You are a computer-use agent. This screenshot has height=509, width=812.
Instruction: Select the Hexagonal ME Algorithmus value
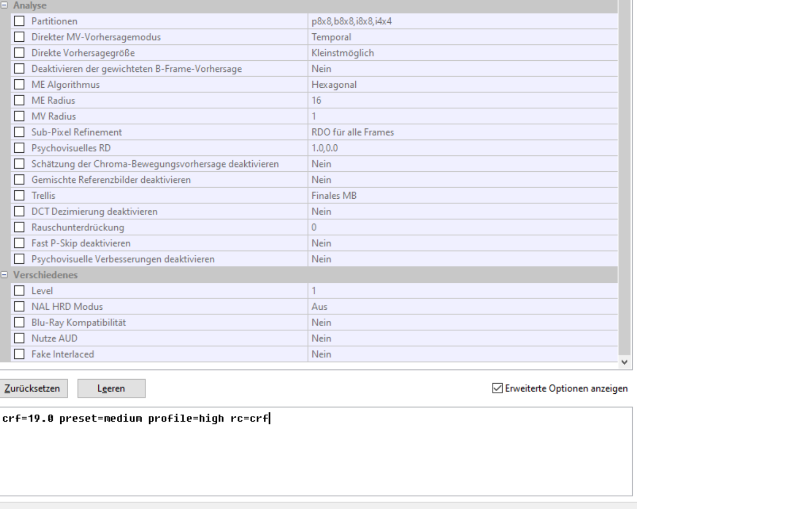[x=462, y=85]
